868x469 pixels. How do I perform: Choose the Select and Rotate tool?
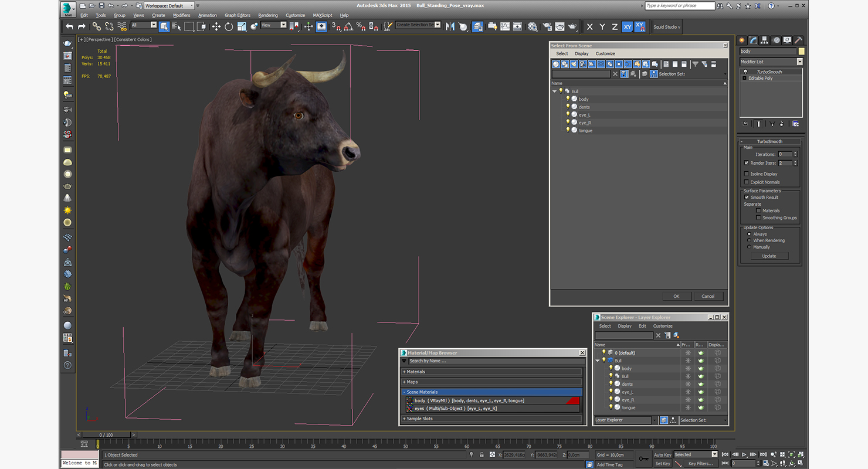click(x=229, y=26)
